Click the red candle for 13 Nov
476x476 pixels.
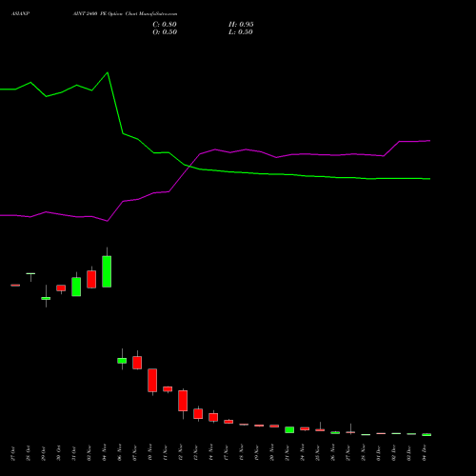(198, 414)
